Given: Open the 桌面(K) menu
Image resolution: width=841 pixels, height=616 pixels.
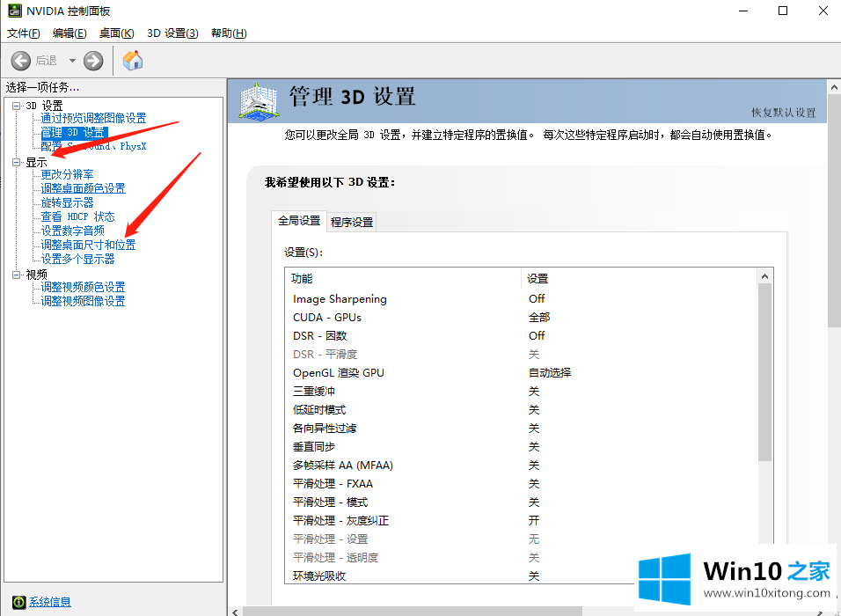Looking at the screenshot, I should click(x=116, y=33).
